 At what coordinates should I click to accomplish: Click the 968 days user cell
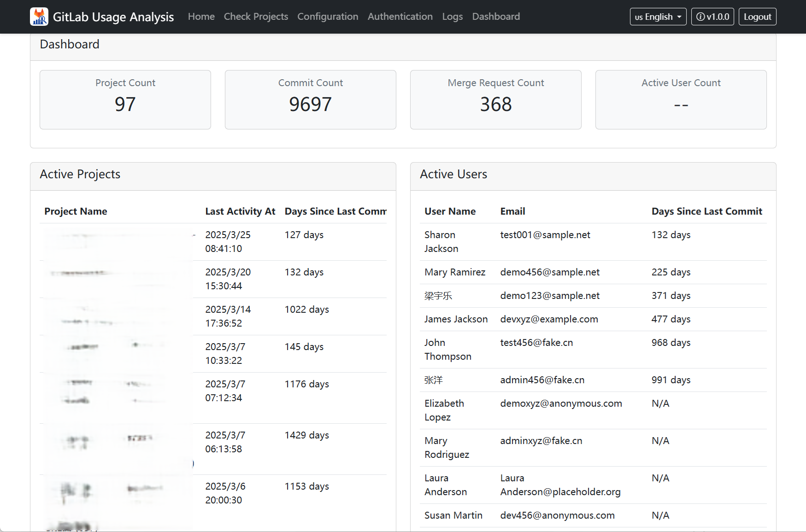tap(671, 343)
